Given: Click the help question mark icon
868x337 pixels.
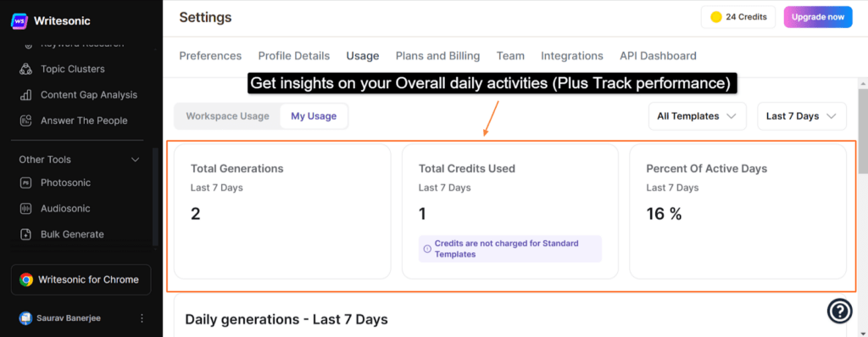Looking at the screenshot, I should point(839,311).
